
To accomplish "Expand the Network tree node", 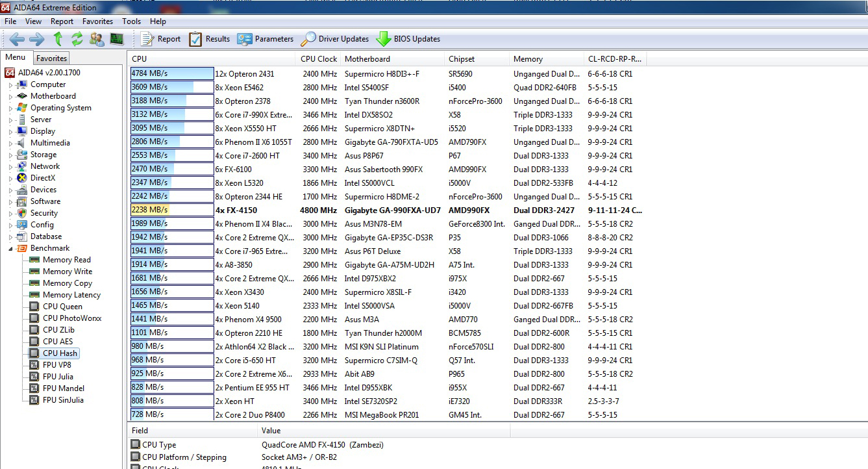I will [10, 167].
